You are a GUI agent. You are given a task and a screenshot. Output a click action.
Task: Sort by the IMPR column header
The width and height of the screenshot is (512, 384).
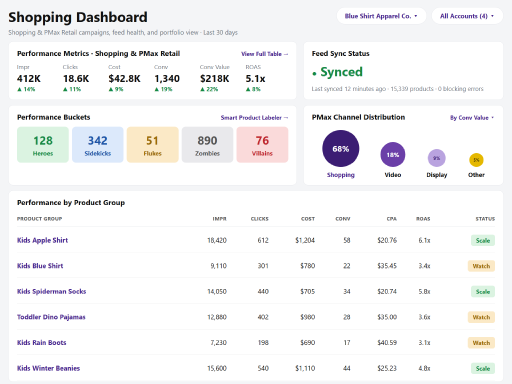tap(219, 219)
